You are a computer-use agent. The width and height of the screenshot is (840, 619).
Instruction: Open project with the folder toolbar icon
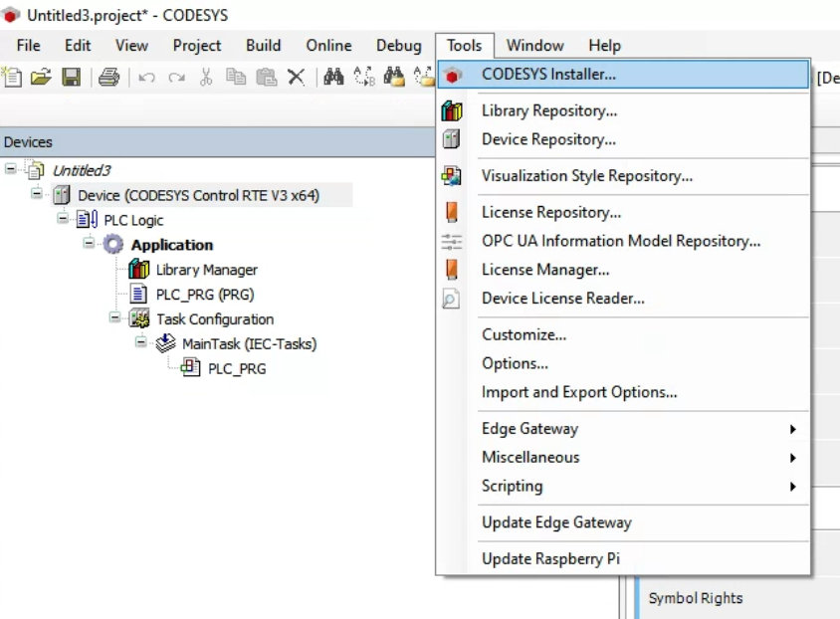[41, 77]
